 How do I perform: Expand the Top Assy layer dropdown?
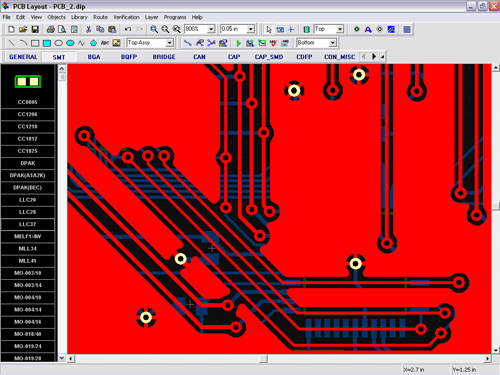point(170,43)
